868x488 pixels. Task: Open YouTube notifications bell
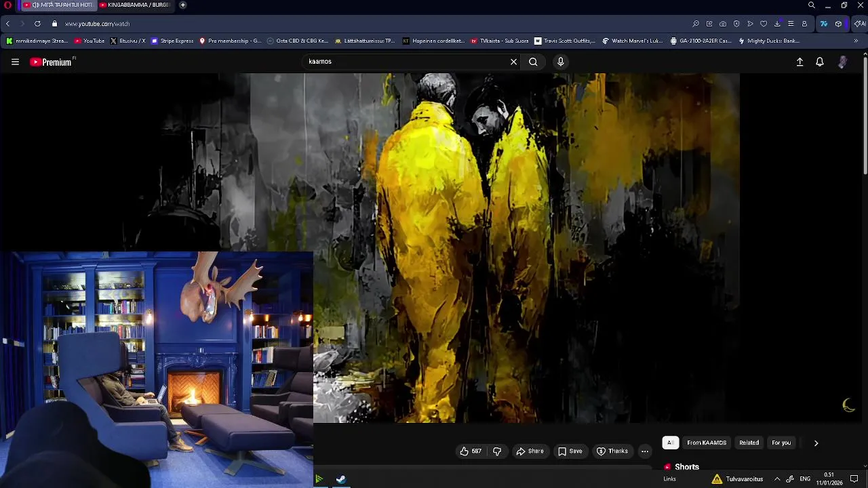(820, 62)
